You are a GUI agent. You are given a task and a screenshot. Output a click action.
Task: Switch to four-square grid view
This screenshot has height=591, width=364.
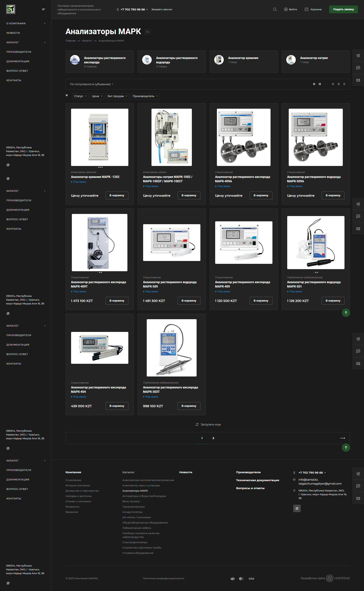coord(314,84)
